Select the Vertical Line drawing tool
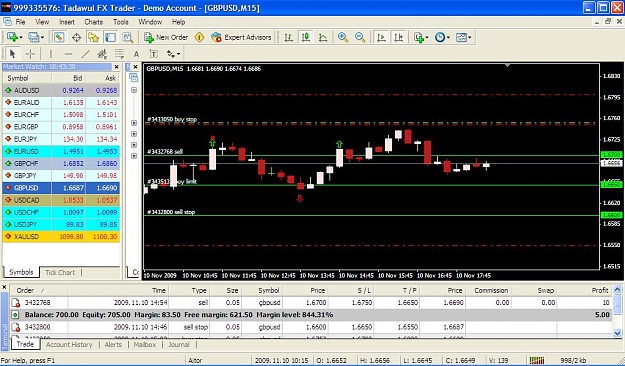This screenshot has width=625, height=366. pos(50,53)
